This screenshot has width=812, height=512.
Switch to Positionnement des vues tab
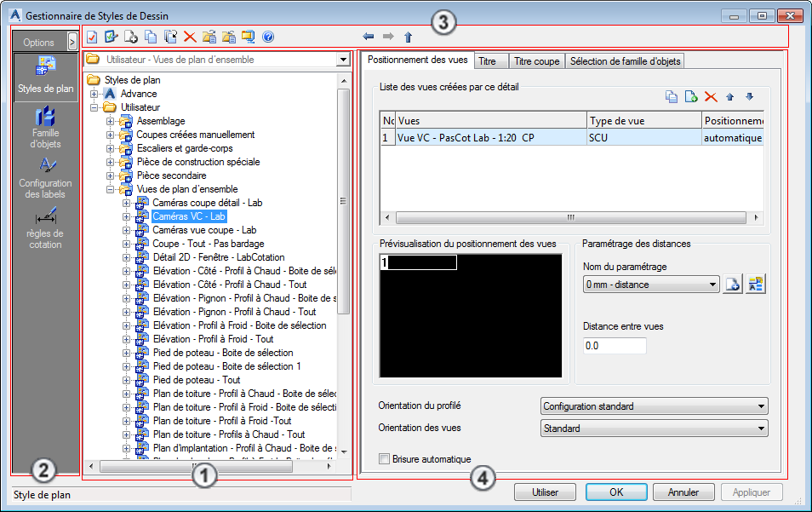417,60
